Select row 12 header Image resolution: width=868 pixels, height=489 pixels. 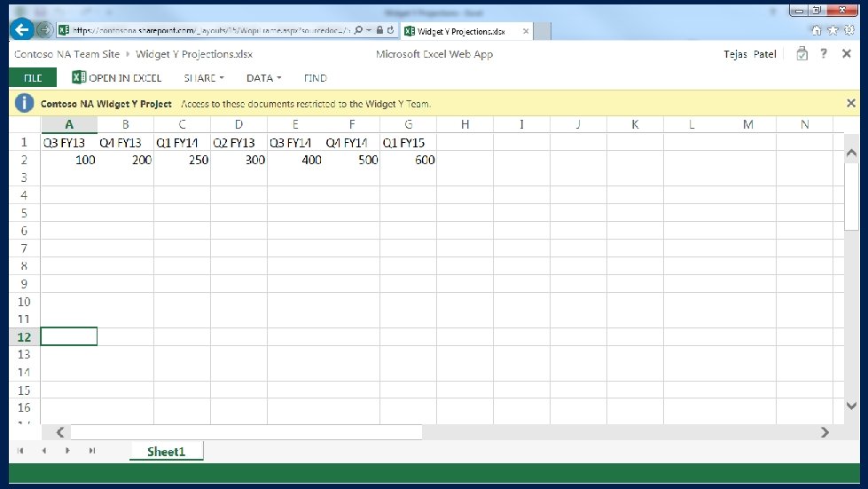(x=24, y=336)
